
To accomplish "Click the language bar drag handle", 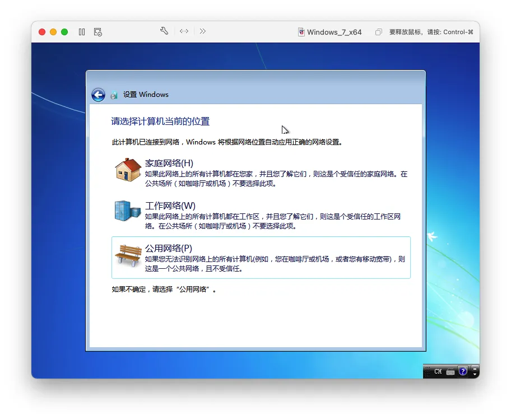I will point(428,371).
